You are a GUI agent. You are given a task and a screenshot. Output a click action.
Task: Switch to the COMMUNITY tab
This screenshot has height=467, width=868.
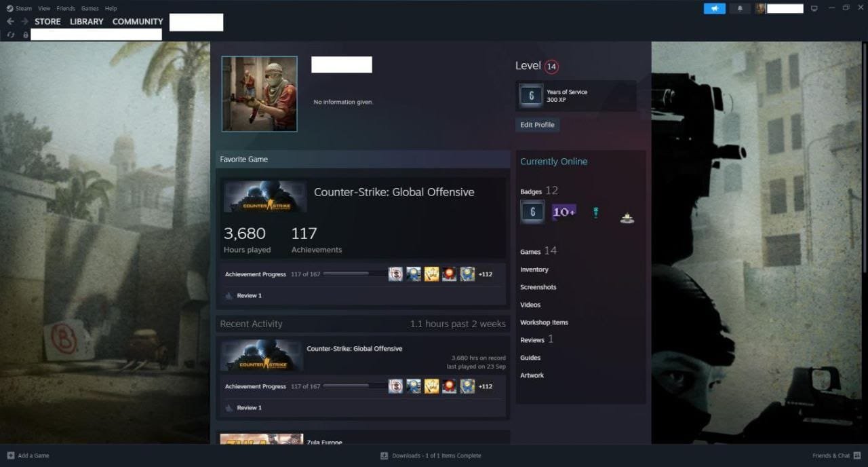tap(138, 22)
